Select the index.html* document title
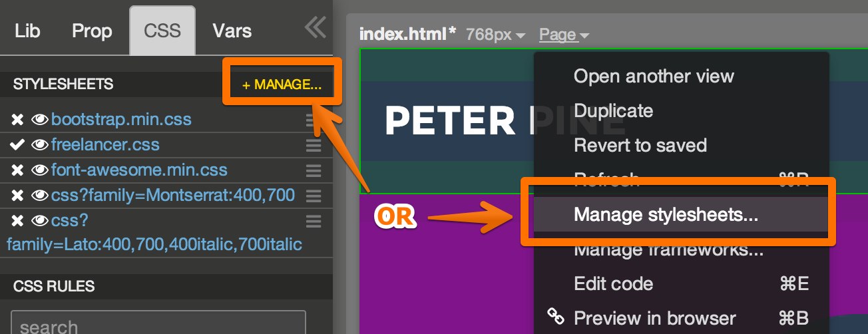868x334 pixels. point(408,34)
